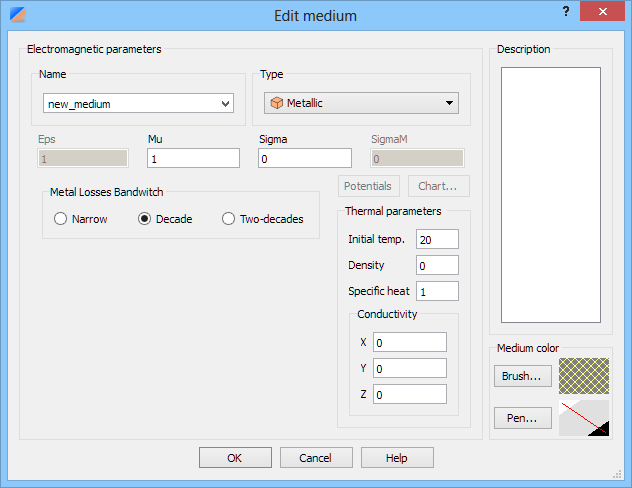Click the Brush... button
This screenshot has width=632, height=488.
pyautogui.click(x=523, y=376)
